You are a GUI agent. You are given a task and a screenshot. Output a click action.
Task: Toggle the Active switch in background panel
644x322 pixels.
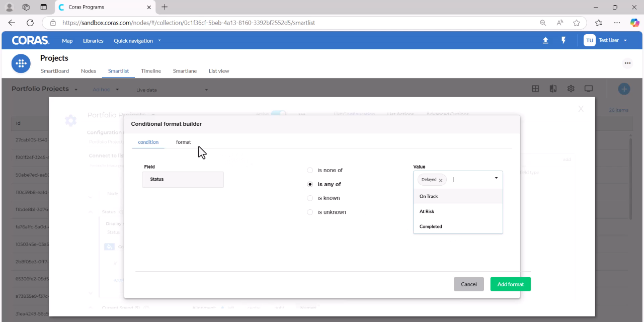278,114
